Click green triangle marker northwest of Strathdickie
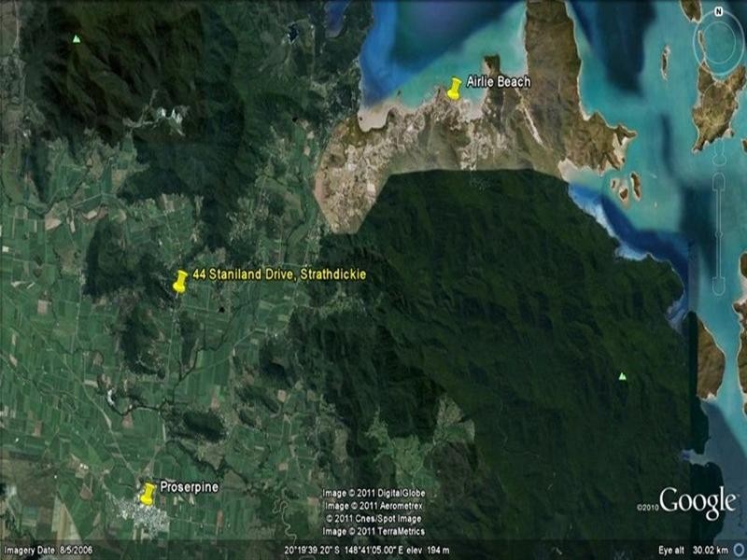Screen dimensions: 747x560 (76, 39)
